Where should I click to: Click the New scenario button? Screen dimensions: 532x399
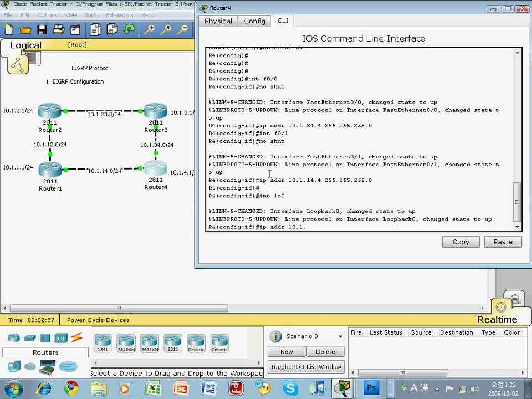[287, 352]
